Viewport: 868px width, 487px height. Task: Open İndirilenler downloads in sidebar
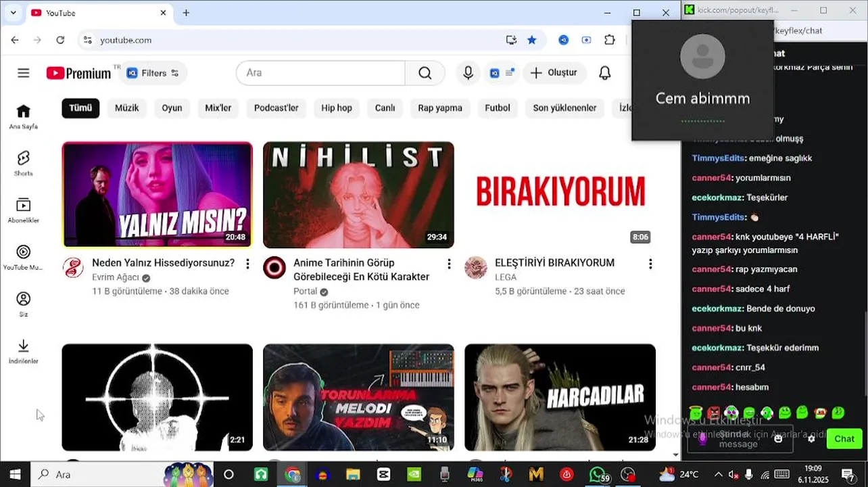[x=24, y=350]
